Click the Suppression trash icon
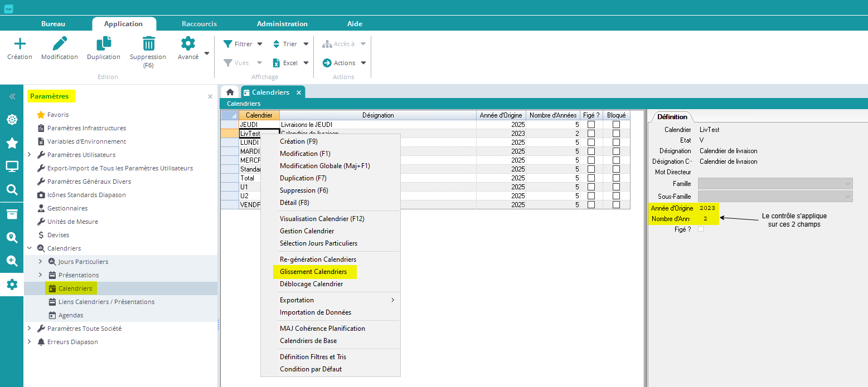The height and width of the screenshot is (387, 868). (x=148, y=44)
